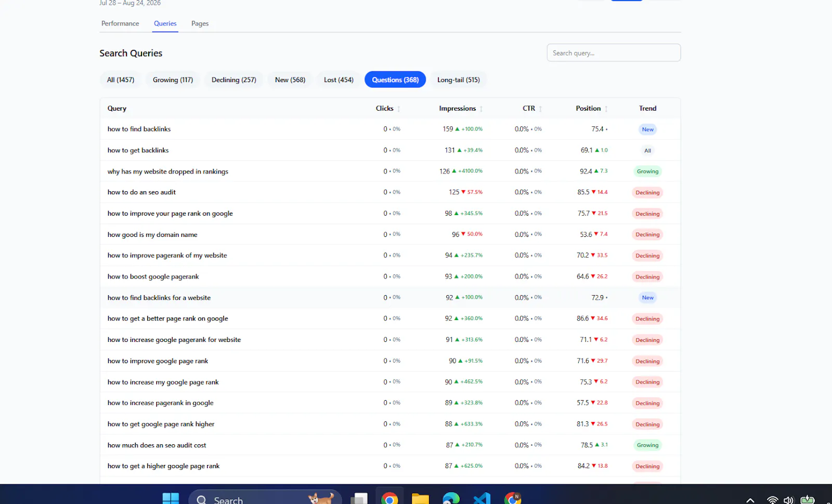832x504 pixels.
Task: Sort table by Impressions column
Action: (461, 108)
